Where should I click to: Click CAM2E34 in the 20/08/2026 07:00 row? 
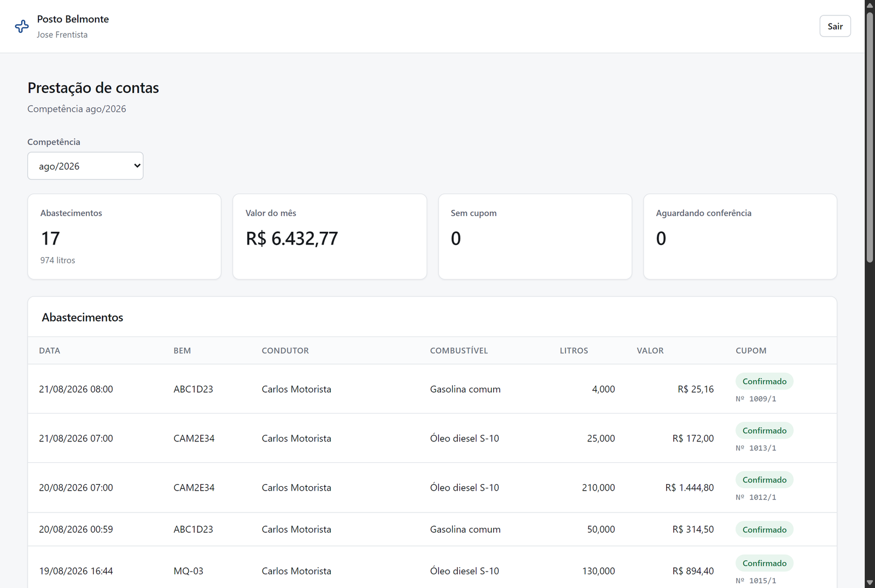(194, 487)
